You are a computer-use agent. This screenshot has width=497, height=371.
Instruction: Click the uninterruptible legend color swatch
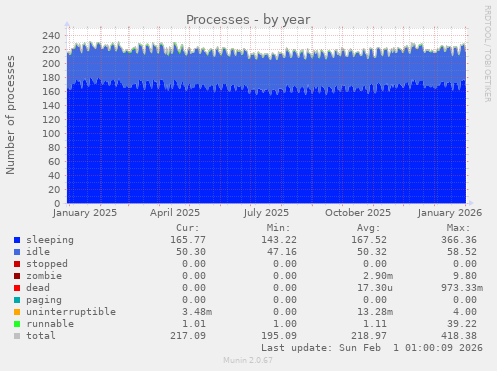coord(17,312)
